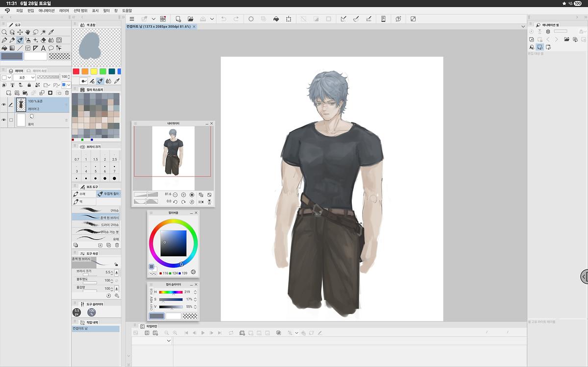Click the fill bucket icon in command bar
Screen dimensions: 588x367
(x=276, y=19)
